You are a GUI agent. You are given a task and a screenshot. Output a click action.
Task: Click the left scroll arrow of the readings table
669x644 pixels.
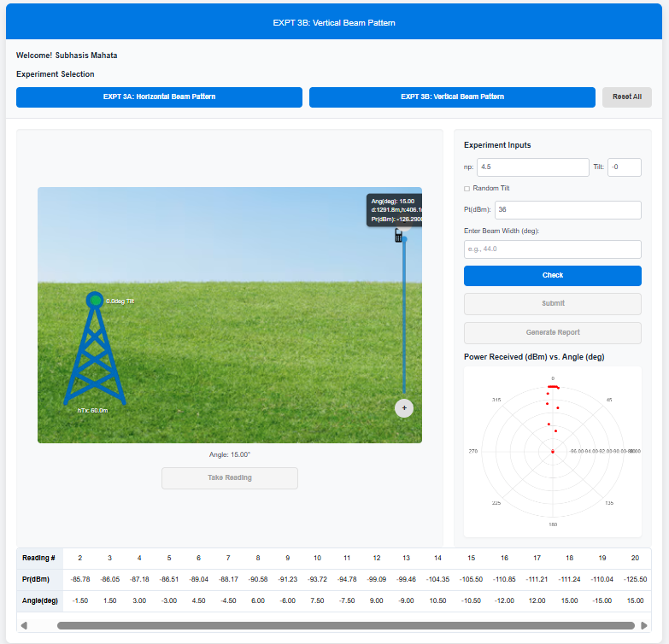[24, 626]
